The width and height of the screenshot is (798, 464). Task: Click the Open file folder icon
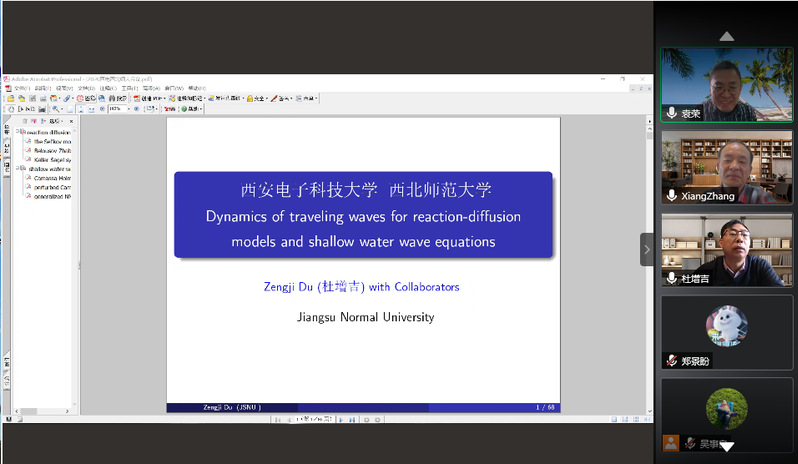[x=10, y=99]
